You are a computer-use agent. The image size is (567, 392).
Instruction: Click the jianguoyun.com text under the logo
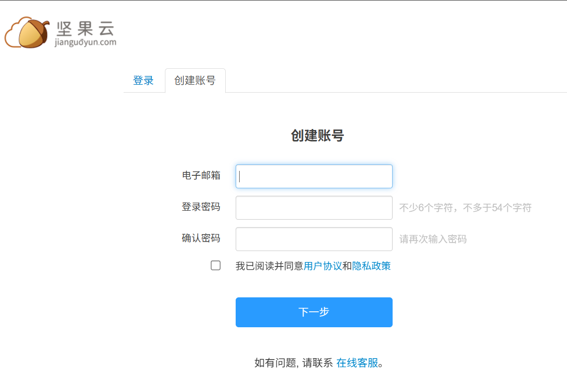click(85, 43)
